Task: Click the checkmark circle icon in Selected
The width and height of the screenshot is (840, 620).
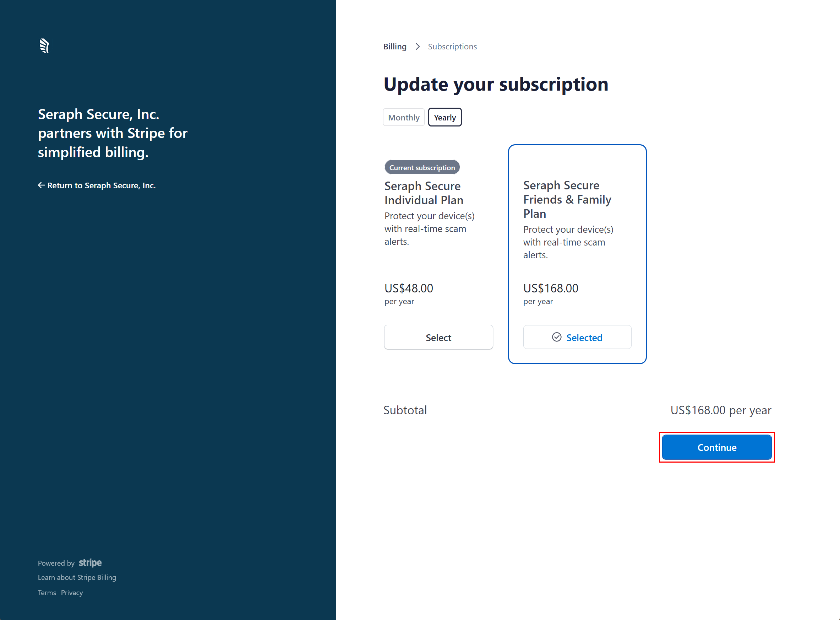Action: click(x=556, y=337)
